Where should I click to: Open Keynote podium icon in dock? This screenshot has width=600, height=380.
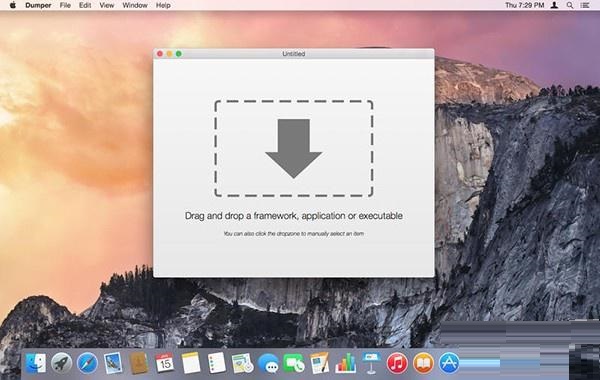(371, 363)
